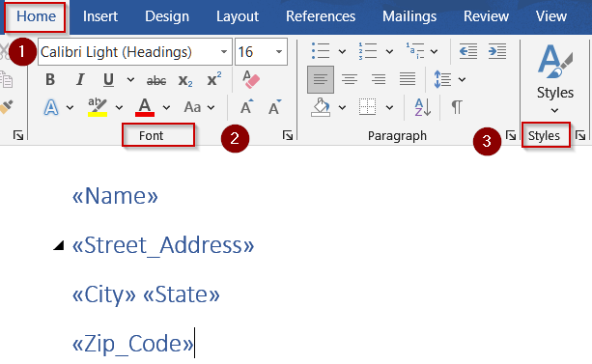
Task: Apply multilevel list
Action: coord(415,50)
